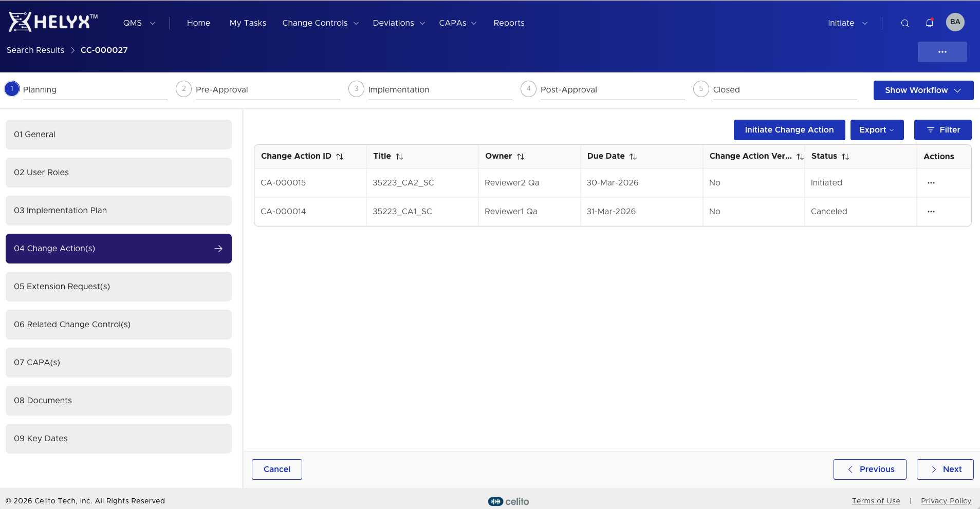Click the Post-Approval step 4 circle

(528, 89)
